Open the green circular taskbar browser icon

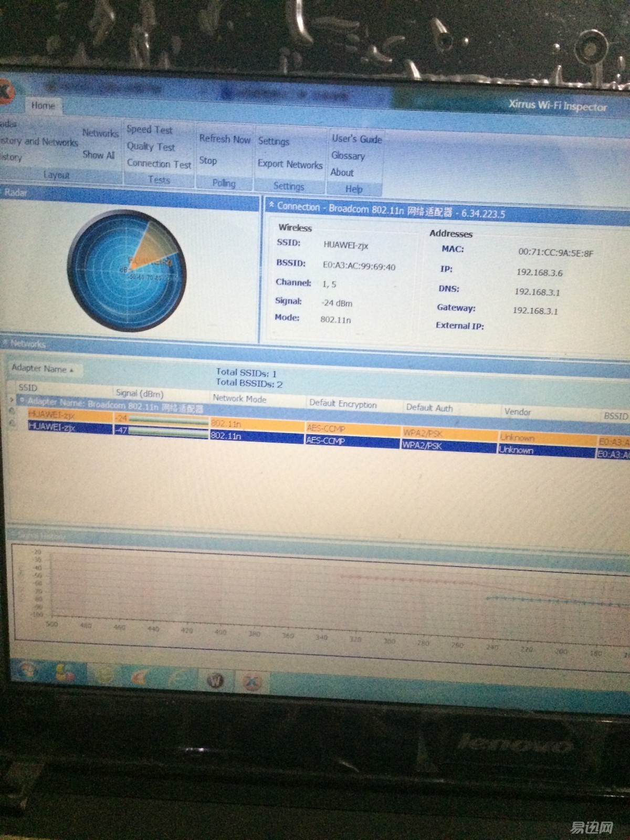[x=103, y=676]
